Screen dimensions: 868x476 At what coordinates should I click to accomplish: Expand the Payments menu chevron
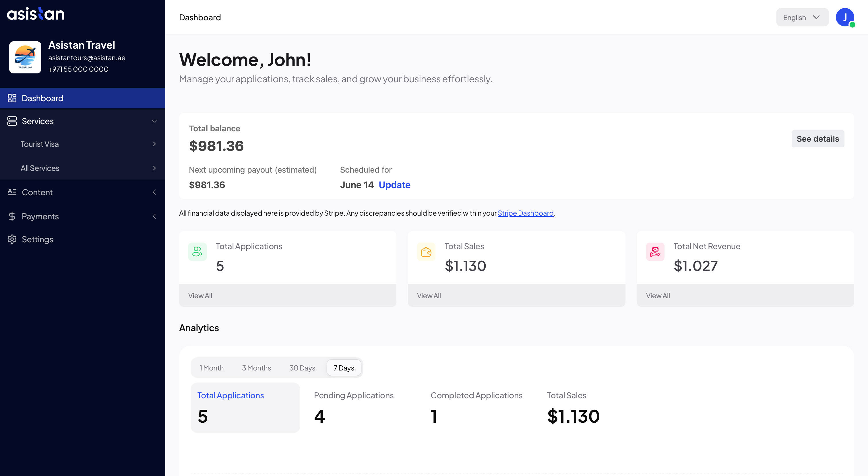click(x=154, y=216)
